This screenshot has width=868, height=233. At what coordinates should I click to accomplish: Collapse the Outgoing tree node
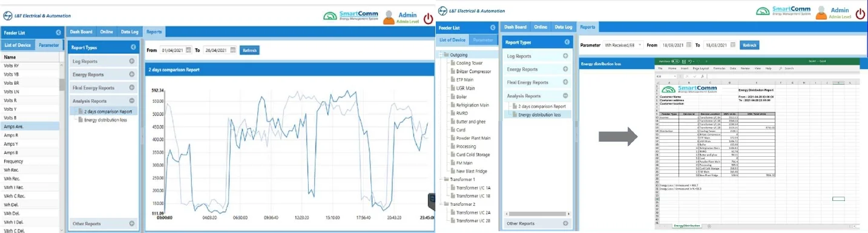point(440,54)
